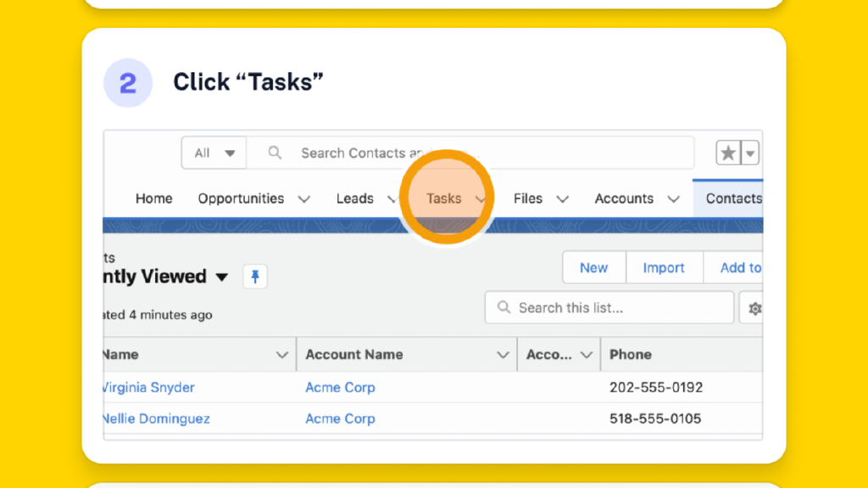This screenshot has width=868, height=488.
Task: Switch the Recently Viewed list view
Action: click(222, 277)
